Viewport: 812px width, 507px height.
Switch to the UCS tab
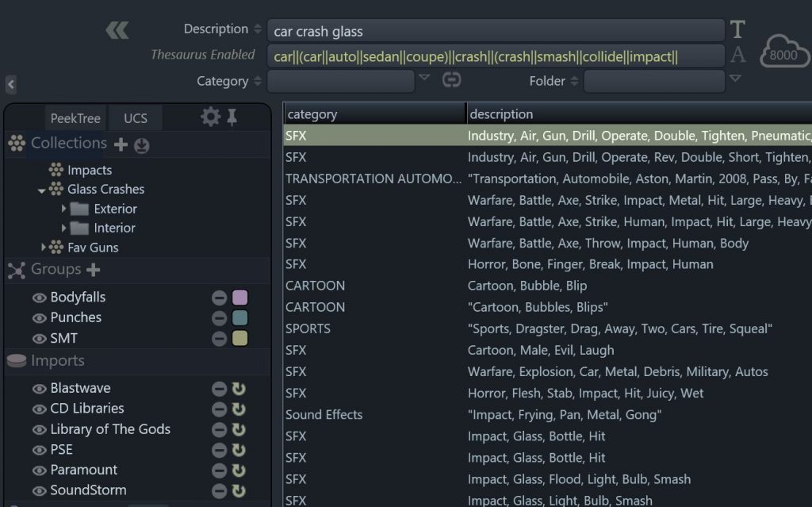[x=135, y=117]
